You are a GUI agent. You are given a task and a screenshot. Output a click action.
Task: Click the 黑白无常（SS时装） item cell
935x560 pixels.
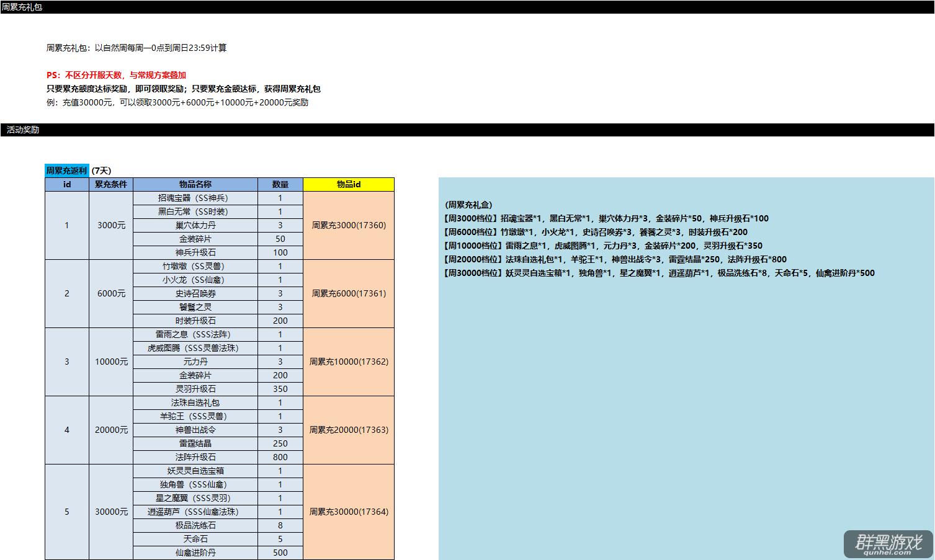[x=195, y=211]
